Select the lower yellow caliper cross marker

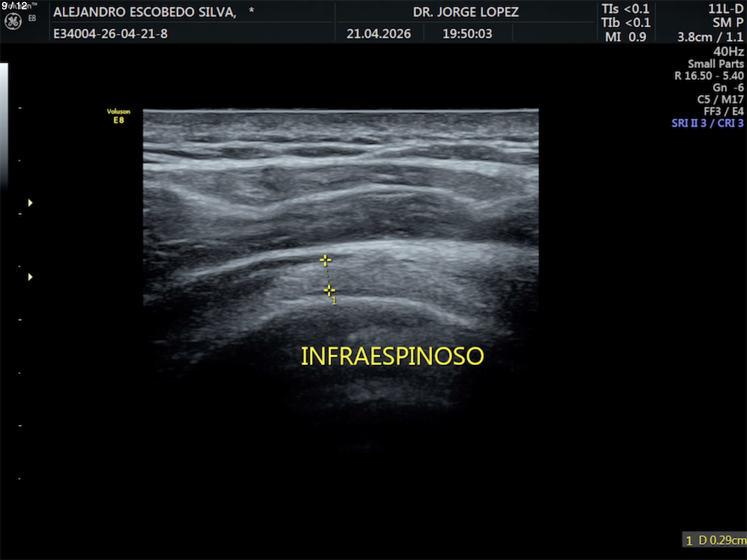click(329, 291)
